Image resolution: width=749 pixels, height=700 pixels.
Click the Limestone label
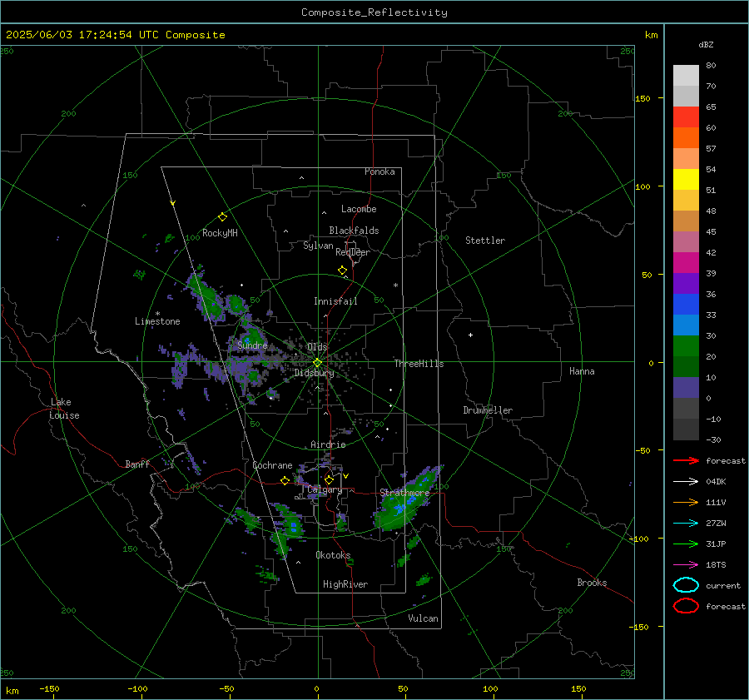(157, 321)
